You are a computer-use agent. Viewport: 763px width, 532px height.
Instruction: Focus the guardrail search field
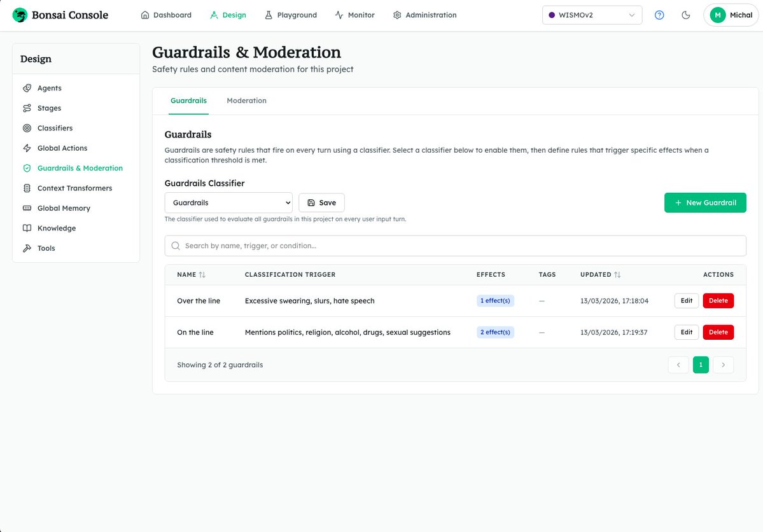point(455,246)
